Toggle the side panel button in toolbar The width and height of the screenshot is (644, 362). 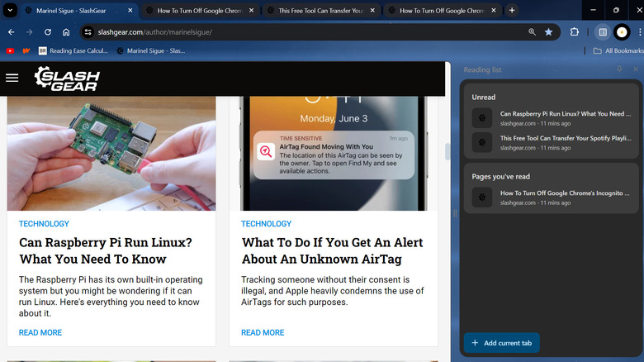tap(603, 32)
